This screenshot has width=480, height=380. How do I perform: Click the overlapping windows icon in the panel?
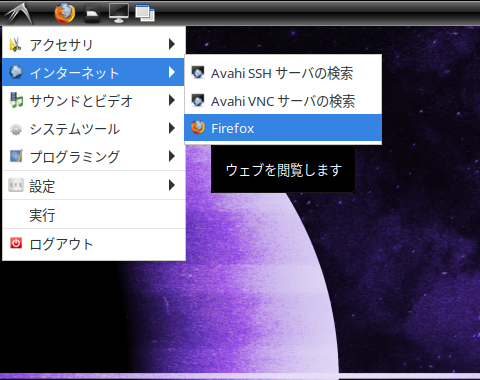145,13
